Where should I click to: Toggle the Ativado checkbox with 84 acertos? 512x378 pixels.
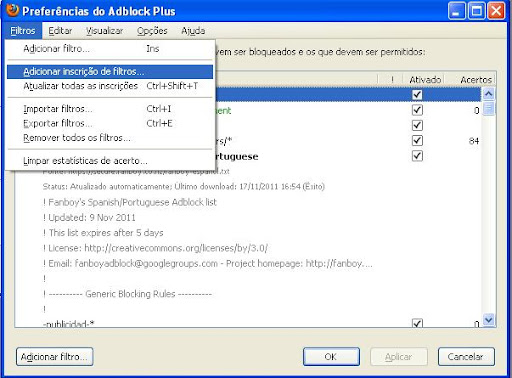pos(417,141)
